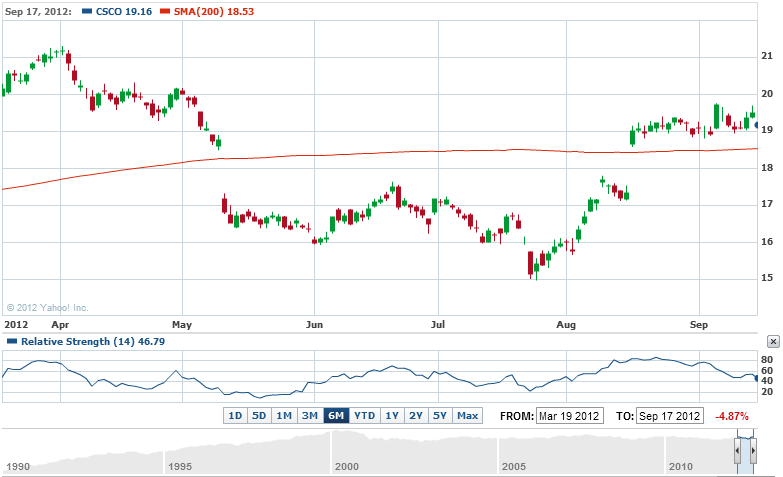Switch chart to 1Y range
Image resolution: width=783 pixels, height=477 pixels.
tap(392, 416)
